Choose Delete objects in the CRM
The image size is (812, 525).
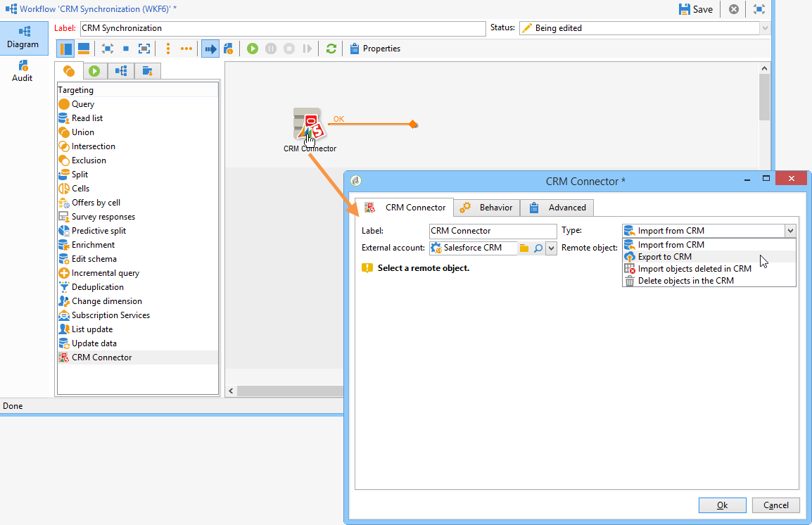[x=709, y=281]
